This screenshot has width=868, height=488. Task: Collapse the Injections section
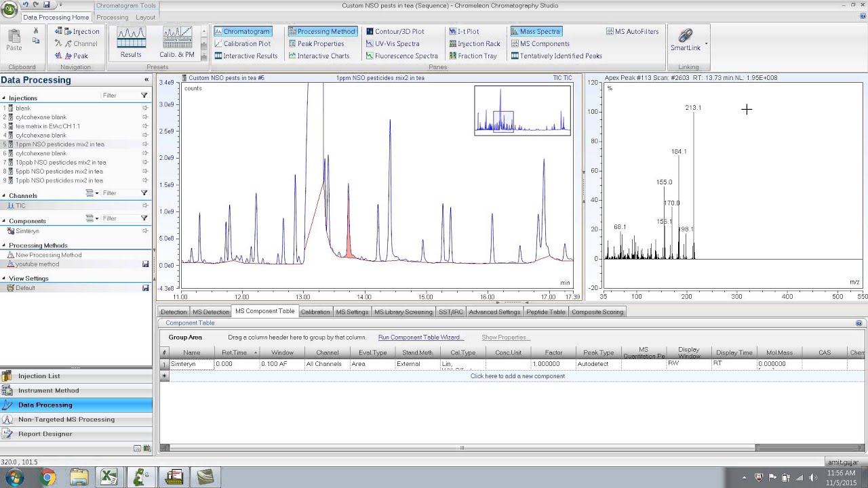coord(4,98)
